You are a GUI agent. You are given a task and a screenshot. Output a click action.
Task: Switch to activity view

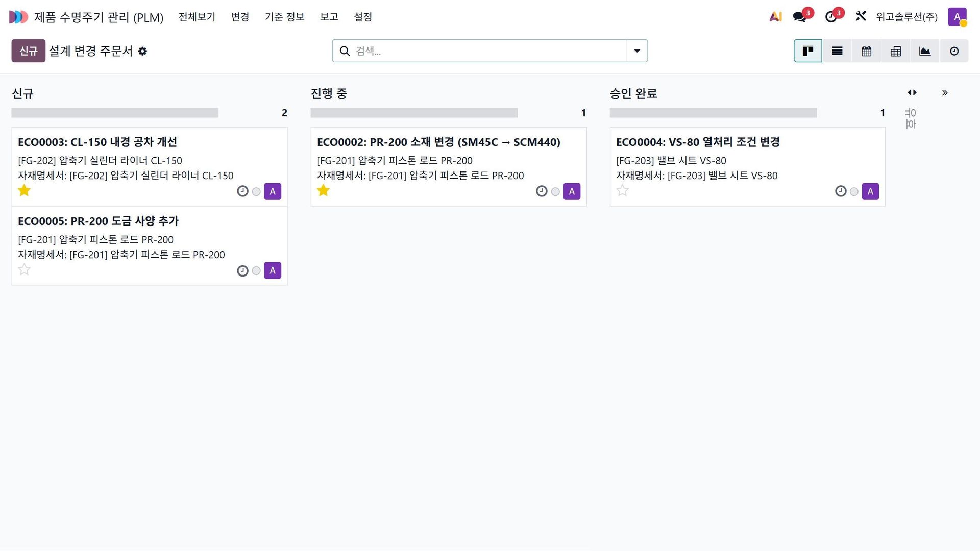pos(954,51)
